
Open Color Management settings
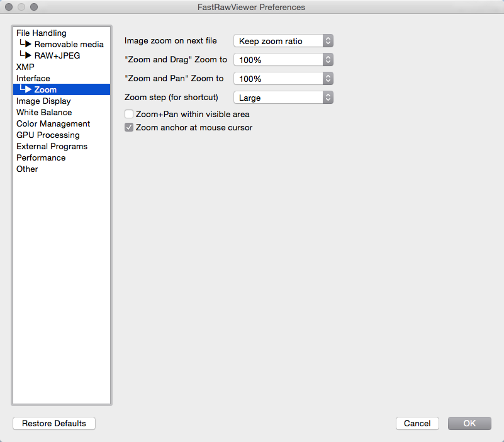click(x=62, y=123)
